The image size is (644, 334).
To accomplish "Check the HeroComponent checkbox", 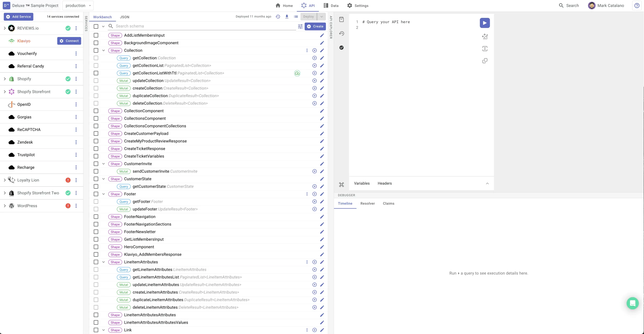I will pos(96,247).
